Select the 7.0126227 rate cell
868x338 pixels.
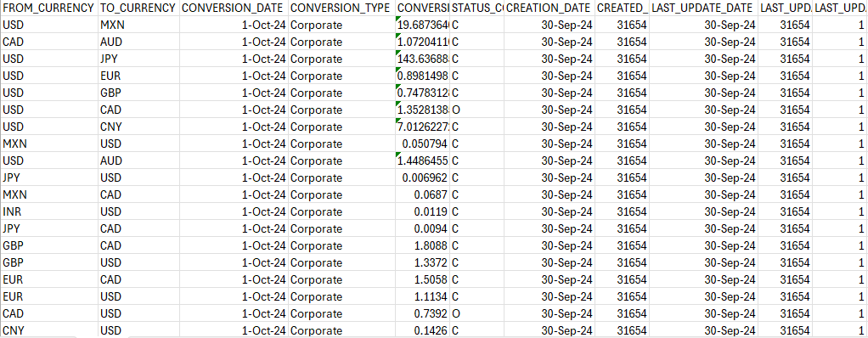click(x=423, y=127)
